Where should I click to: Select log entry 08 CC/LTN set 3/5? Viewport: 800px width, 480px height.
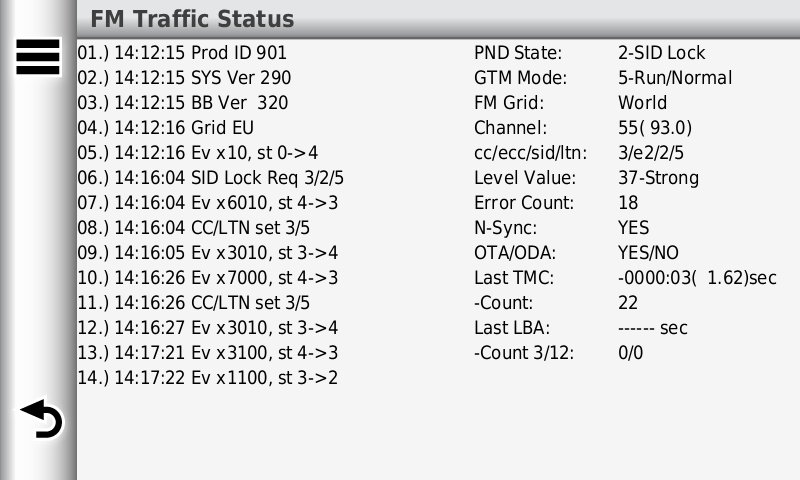pos(194,228)
